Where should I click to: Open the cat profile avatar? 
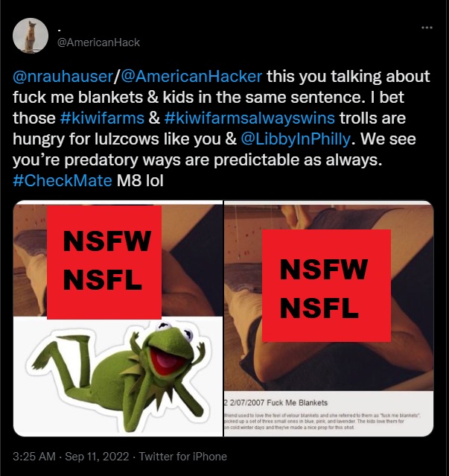31,36
